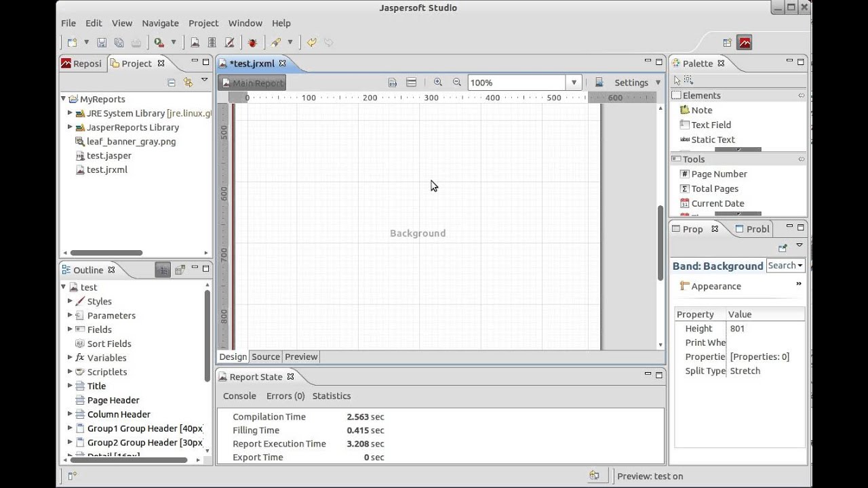This screenshot has width=868, height=488.
Task: Show the Console section of Report State
Action: 239,396
